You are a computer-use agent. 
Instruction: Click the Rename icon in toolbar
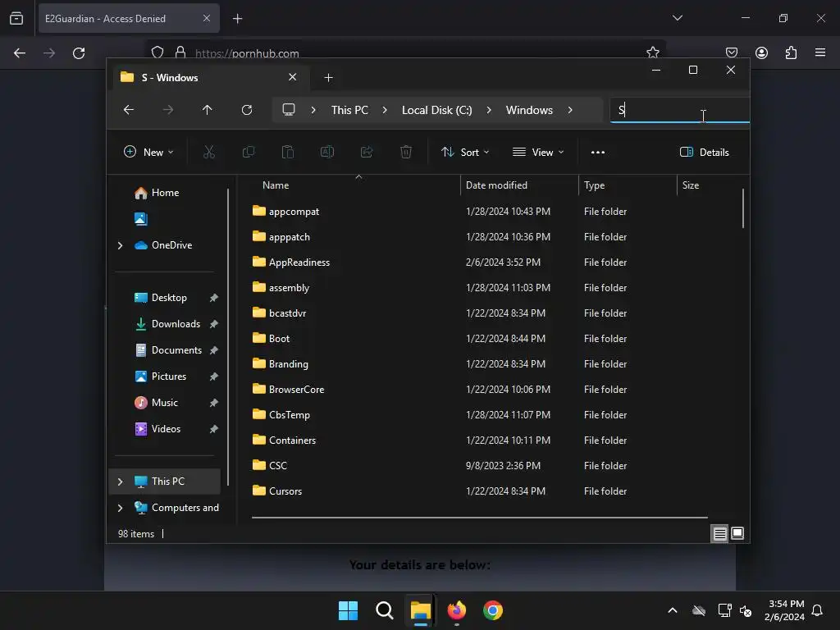327,152
